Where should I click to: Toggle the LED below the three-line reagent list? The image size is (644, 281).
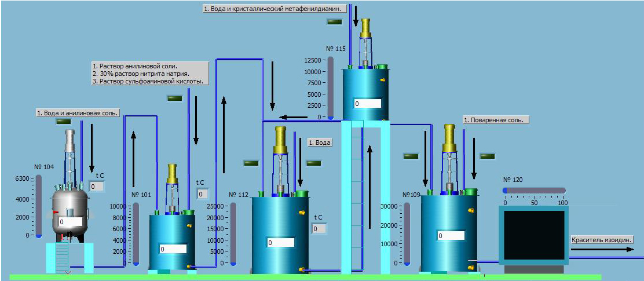click(x=174, y=98)
